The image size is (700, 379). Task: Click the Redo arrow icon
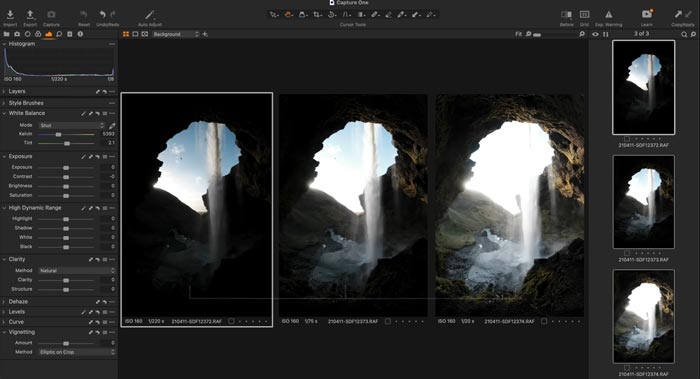pos(113,15)
